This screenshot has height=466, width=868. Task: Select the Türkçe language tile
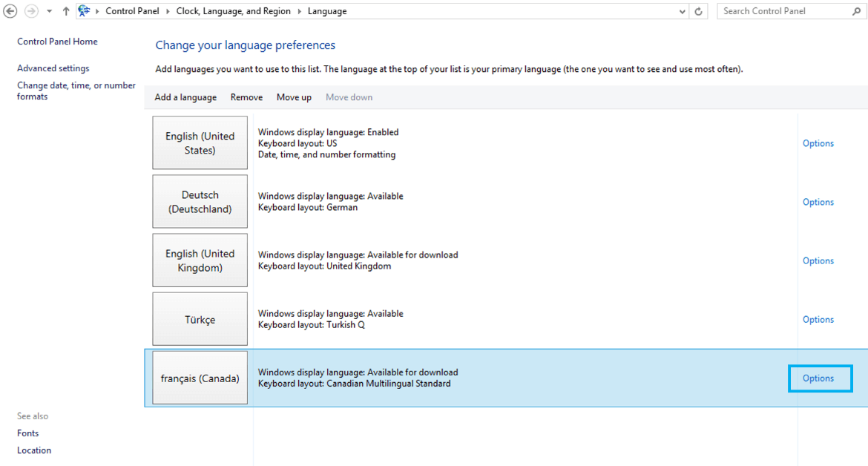coord(200,319)
